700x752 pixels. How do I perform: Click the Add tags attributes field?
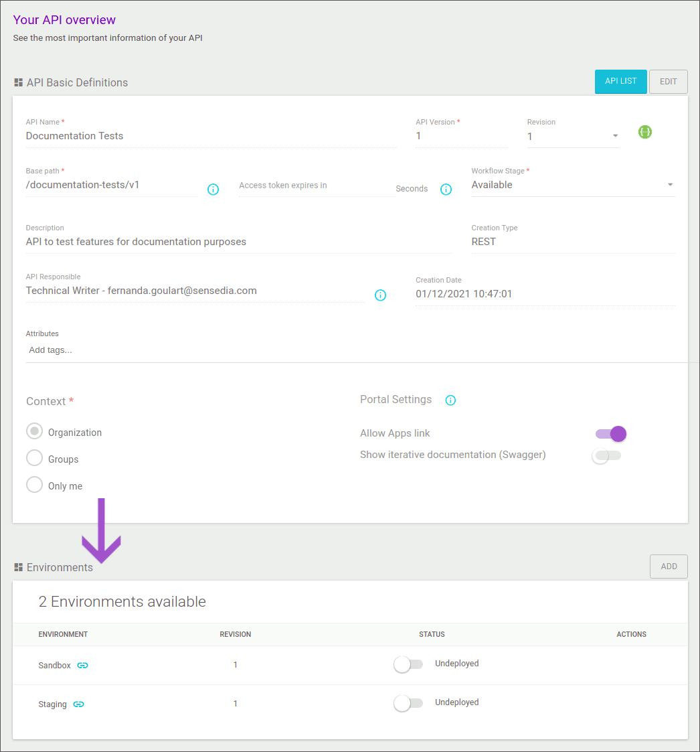[x=50, y=350]
